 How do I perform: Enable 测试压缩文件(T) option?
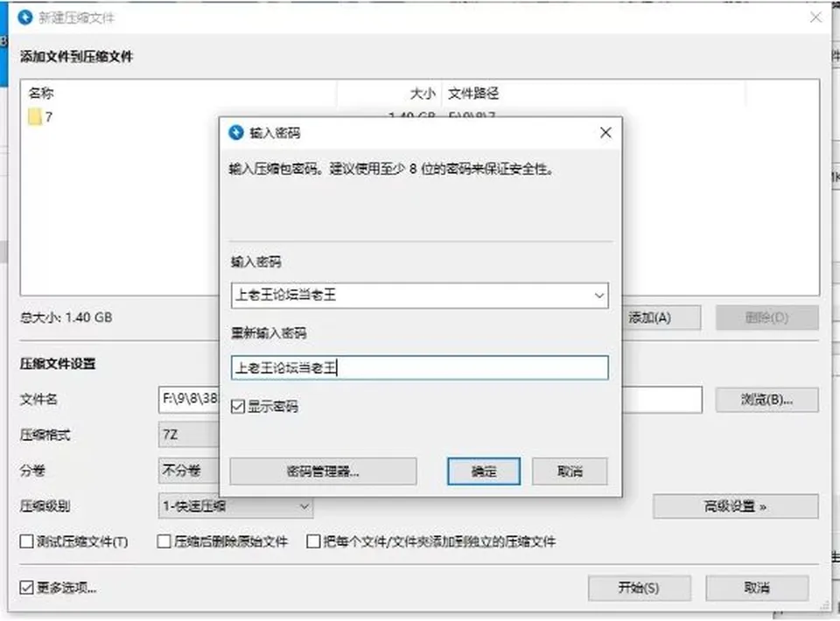[x=26, y=541]
